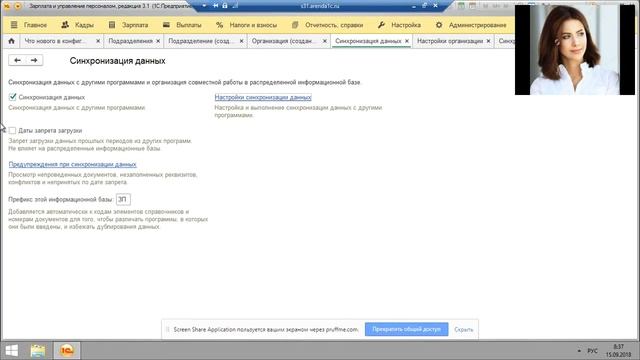This screenshot has height=360, width=640.
Task: Enable the Даты запрета загрузки checkbox
Action: pos(12,130)
